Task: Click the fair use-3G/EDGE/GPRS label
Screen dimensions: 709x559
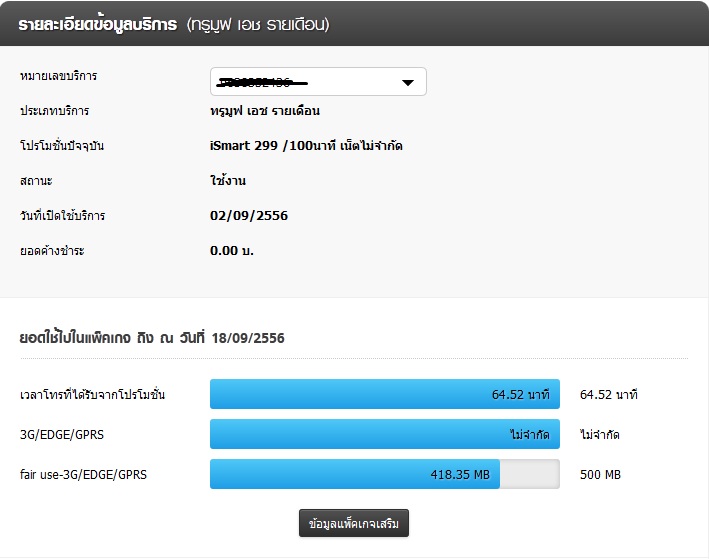Action: (x=83, y=474)
